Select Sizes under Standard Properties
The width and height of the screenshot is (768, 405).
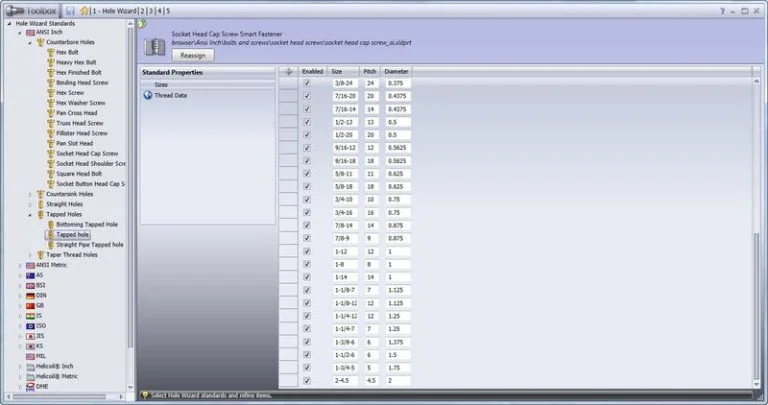(x=161, y=85)
